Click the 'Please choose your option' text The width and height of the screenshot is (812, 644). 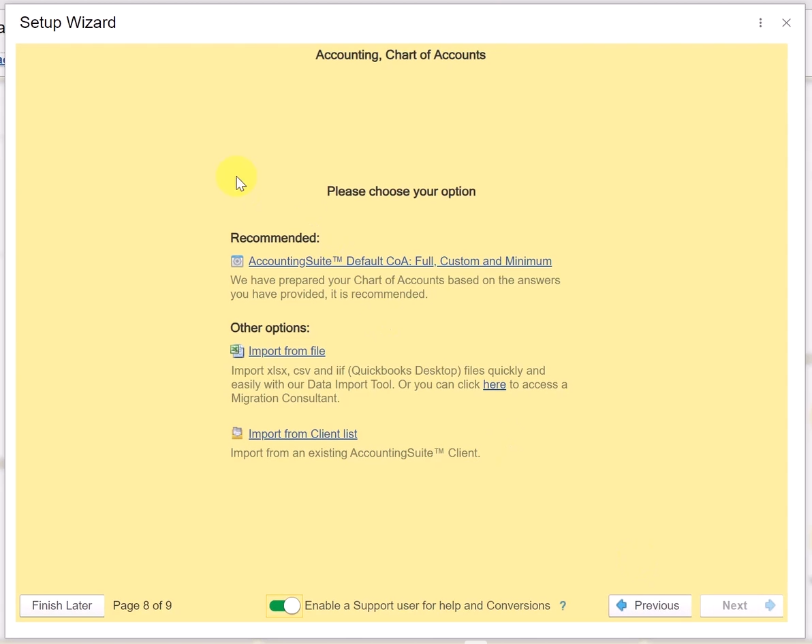point(401,191)
